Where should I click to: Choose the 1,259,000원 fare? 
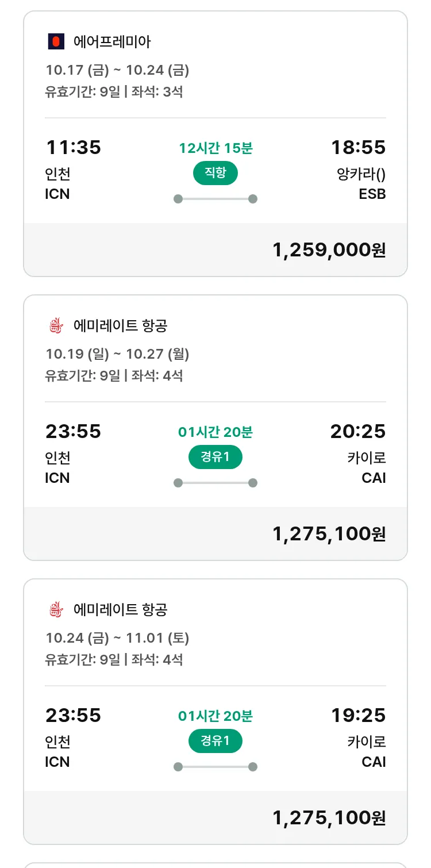[329, 250]
